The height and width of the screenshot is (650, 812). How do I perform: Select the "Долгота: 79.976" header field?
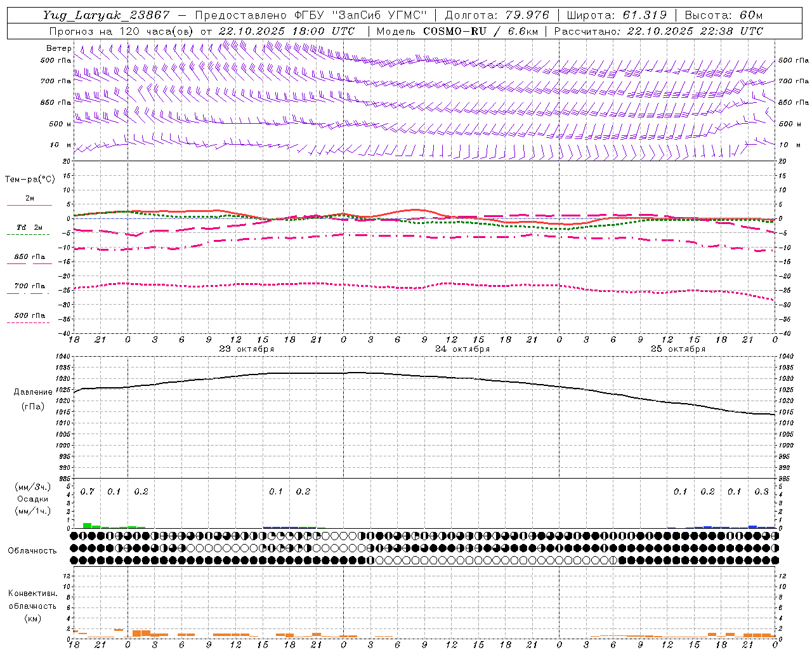[x=497, y=15]
